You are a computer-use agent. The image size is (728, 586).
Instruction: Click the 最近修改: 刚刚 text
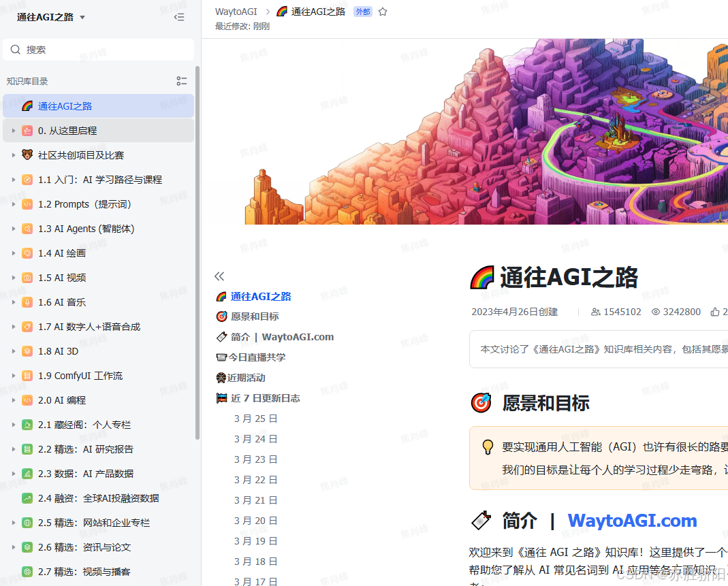[x=242, y=27]
